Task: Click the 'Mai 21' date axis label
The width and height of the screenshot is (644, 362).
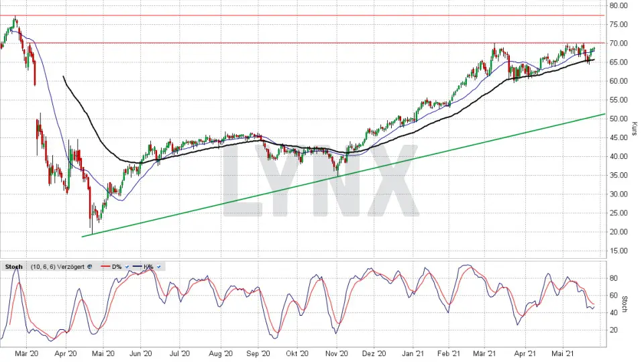Action: [563, 353]
